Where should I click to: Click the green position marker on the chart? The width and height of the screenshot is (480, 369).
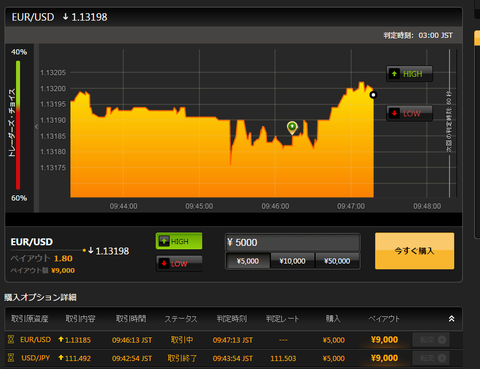[x=292, y=127]
